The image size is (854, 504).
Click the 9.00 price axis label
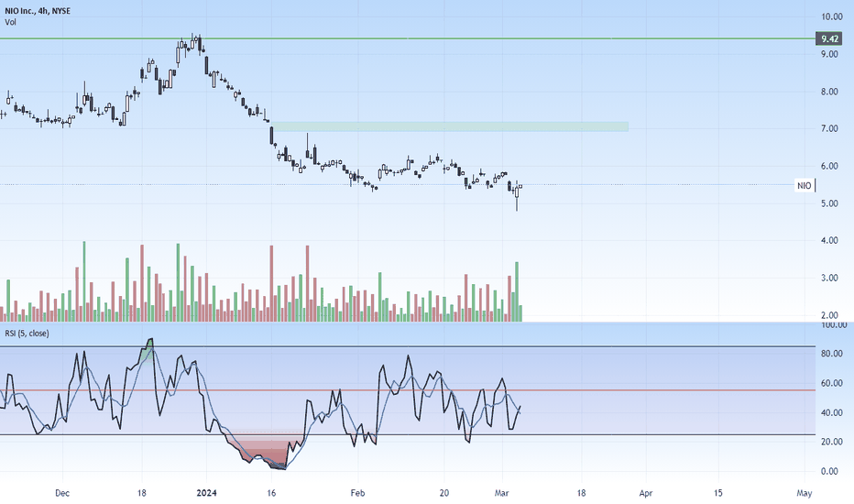pyautogui.click(x=829, y=54)
